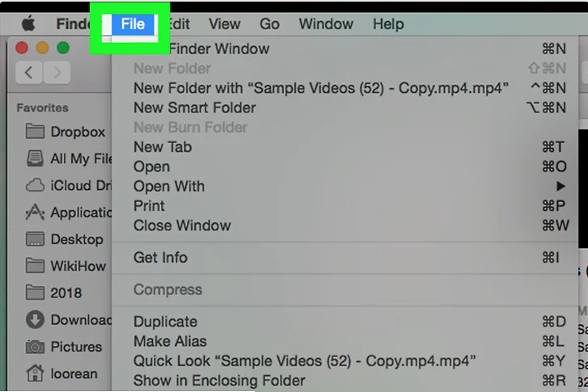Open the View menu
Screen dimensions: 588x392
[225, 24]
